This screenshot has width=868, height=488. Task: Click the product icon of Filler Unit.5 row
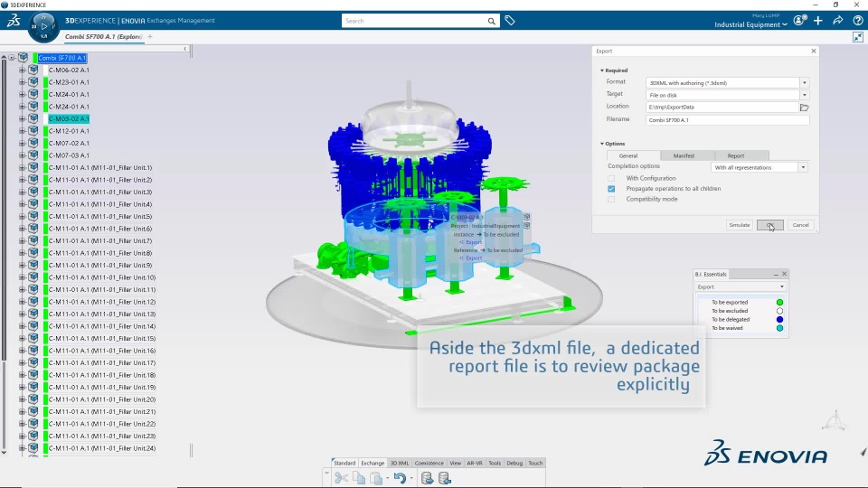pyautogui.click(x=33, y=216)
